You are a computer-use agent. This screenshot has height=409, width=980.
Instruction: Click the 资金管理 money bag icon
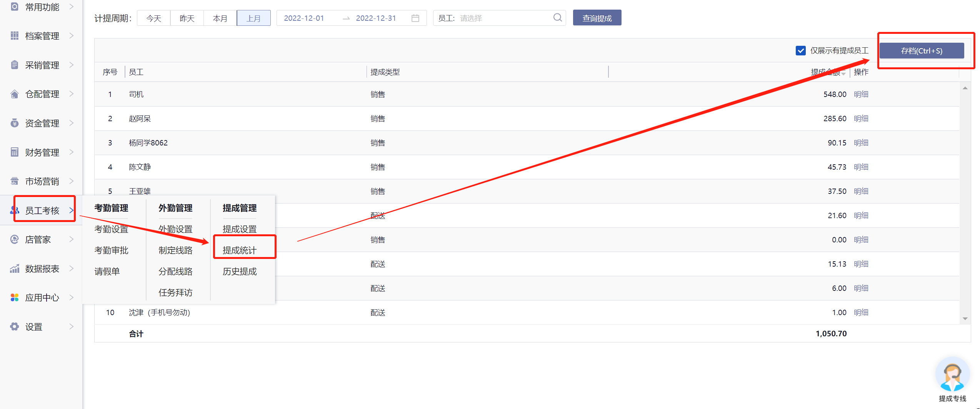(x=15, y=123)
